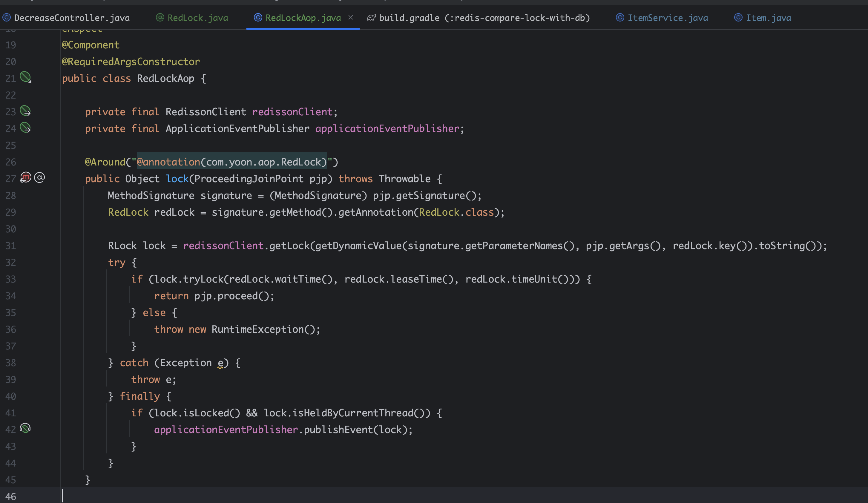This screenshot has height=503, width=868.
Task: Click the class icon on ItemService.java tab
Action: tap(620, 18)
